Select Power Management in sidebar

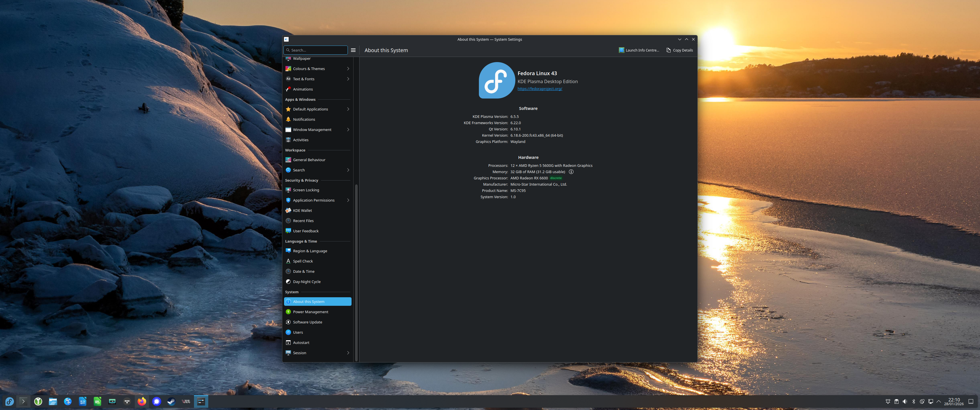(x=310, y=312)
